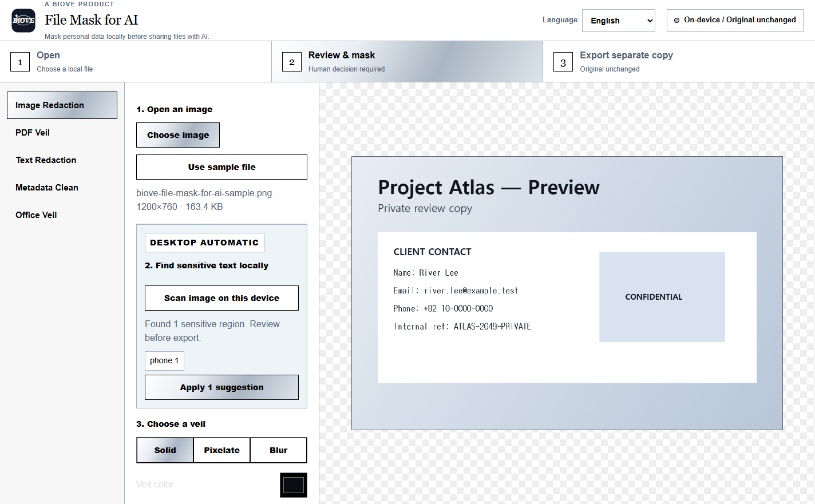Open the Language dropdown set to English
Screen dimensions: 815x504
coord(619,21)
